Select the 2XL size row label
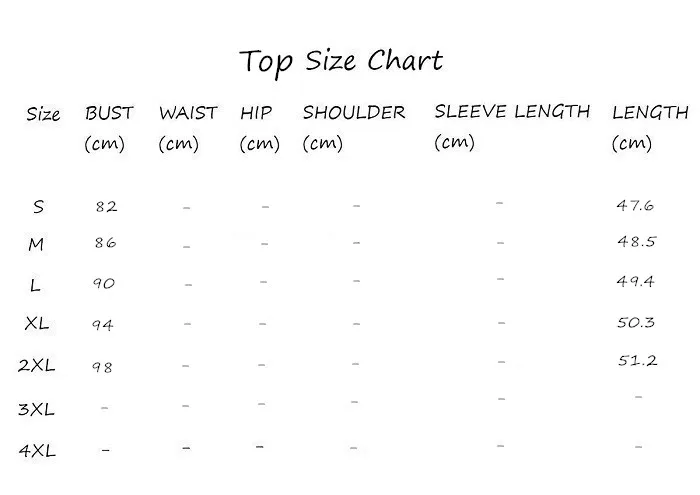Screen dimensions: 700x495 click(37, 366)
